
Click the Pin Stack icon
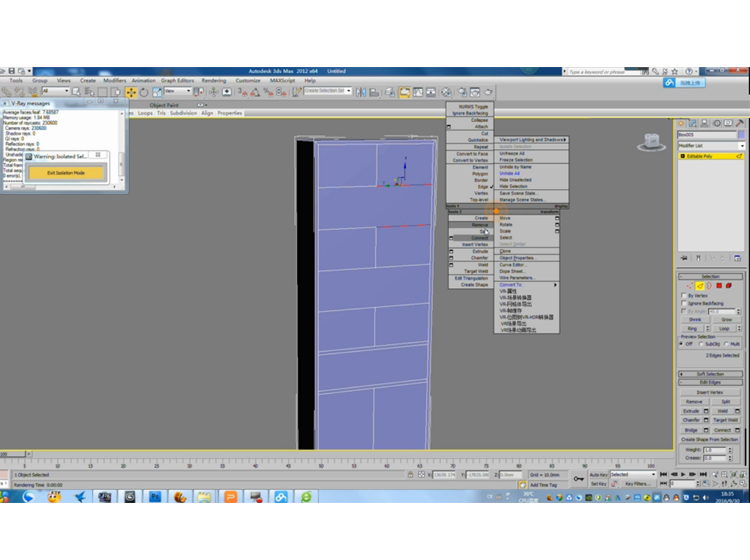click(684, 258)
